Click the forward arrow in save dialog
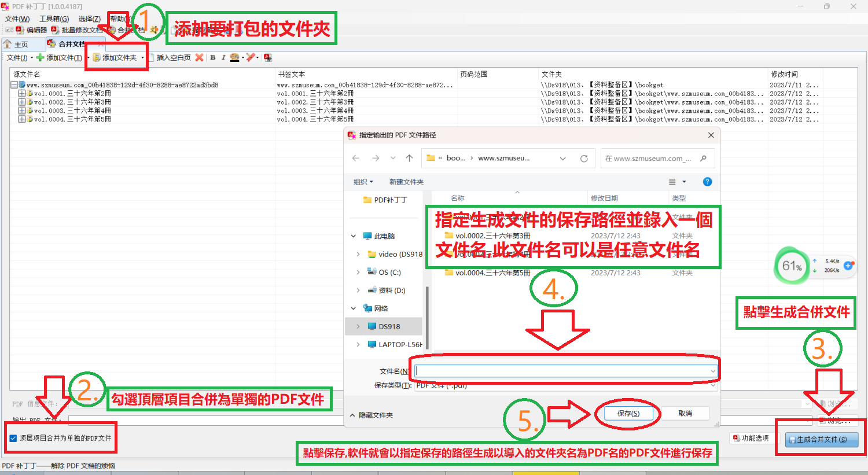Viewport: 868px width, 475px height. [376, 159]
